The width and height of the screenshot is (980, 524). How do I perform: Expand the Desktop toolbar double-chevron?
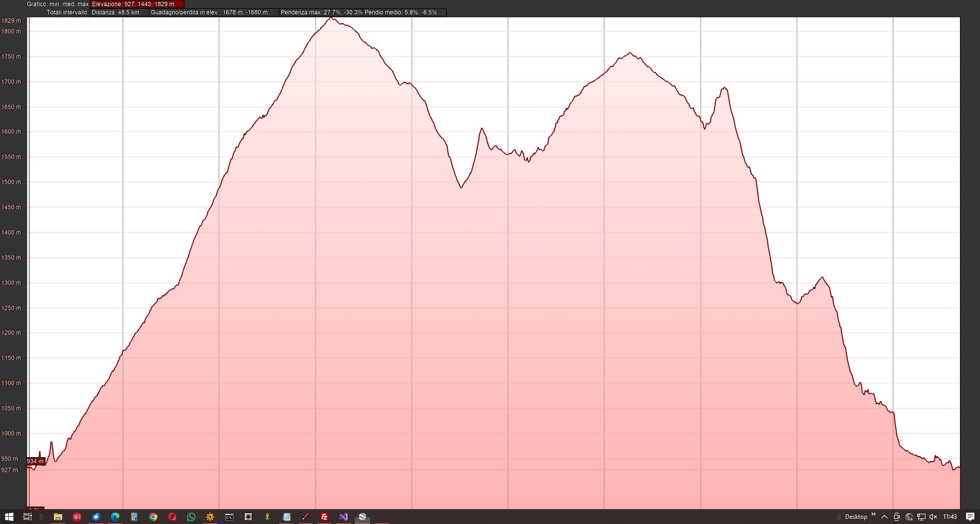(873, 515)
